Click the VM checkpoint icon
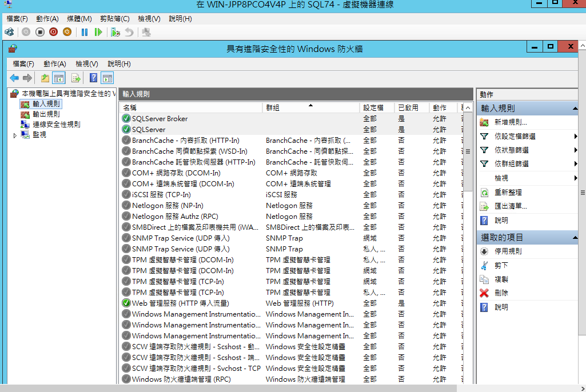Screen dimensions: 586x392 tap(115, 33)
